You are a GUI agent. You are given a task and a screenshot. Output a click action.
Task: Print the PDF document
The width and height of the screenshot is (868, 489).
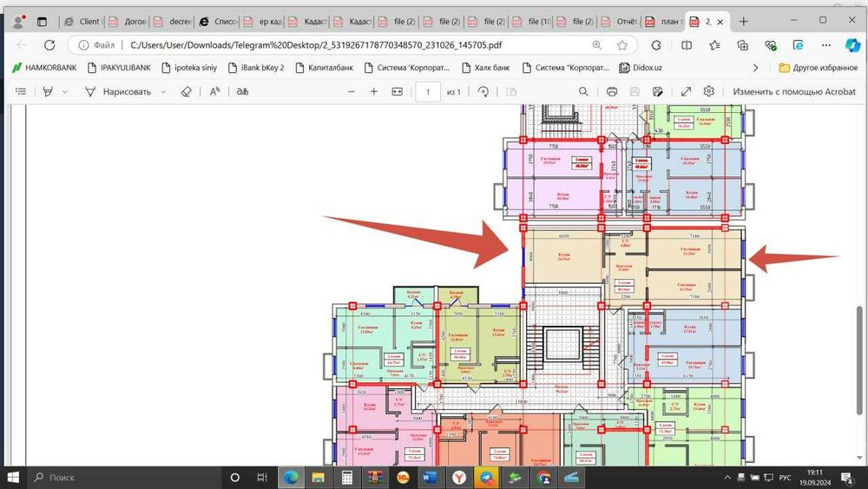(612, 91)
